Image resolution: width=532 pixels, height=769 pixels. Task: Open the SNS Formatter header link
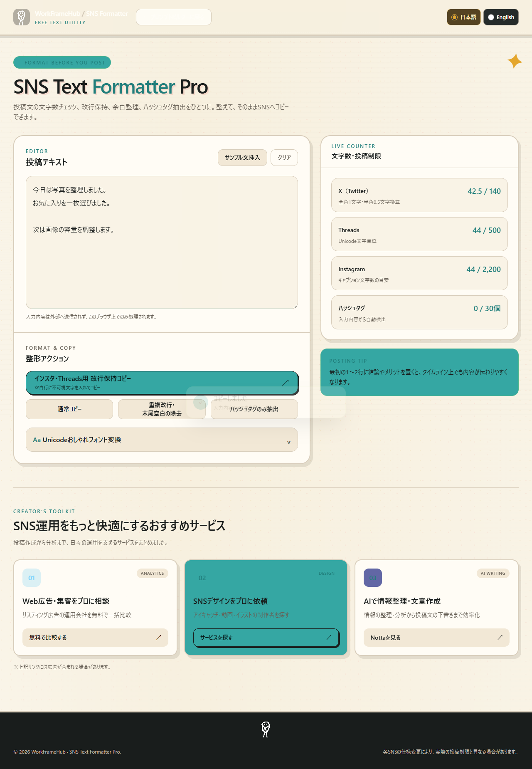[107, 14]
